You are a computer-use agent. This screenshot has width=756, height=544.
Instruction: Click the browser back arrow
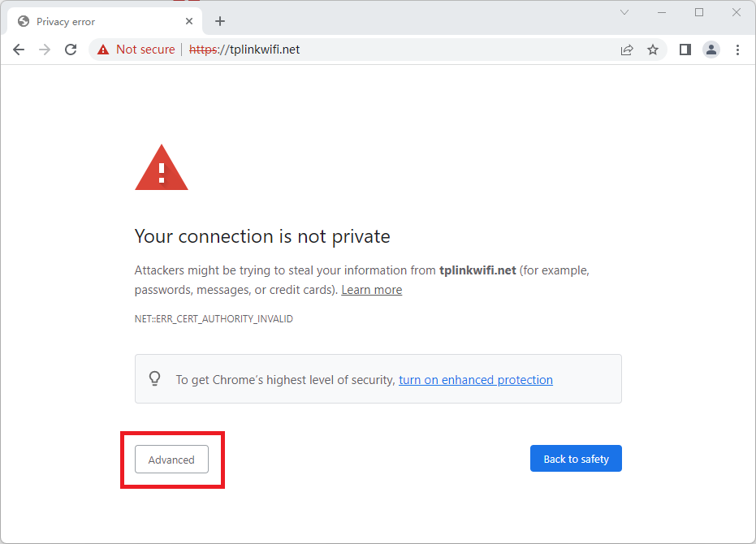point(19,50)
